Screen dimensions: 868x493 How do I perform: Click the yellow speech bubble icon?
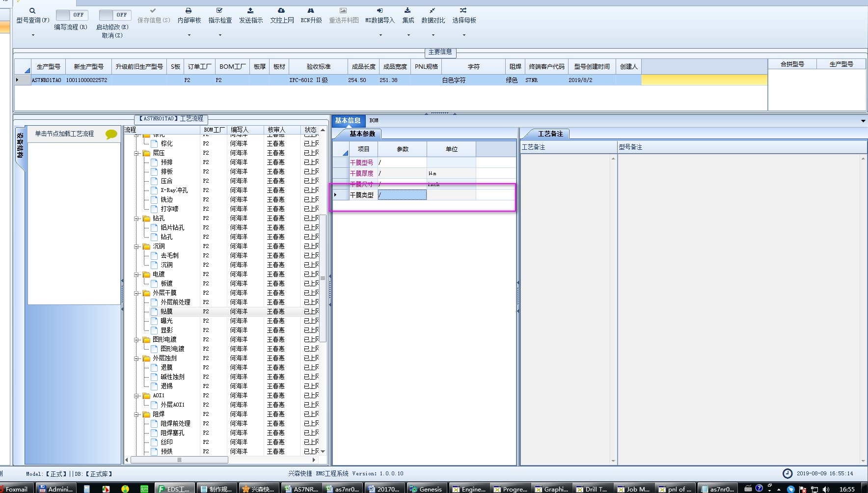click(111, 135)
